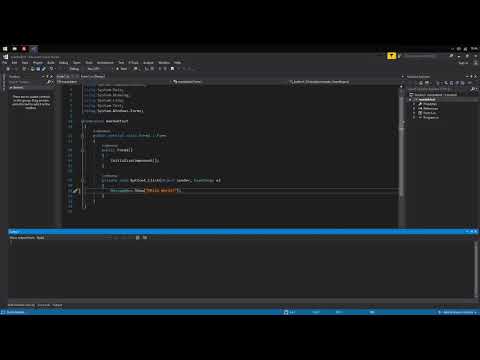Click the yellow notifications flag icon
The width and height of the screenshot is (480, 360).
click(392, 56)
